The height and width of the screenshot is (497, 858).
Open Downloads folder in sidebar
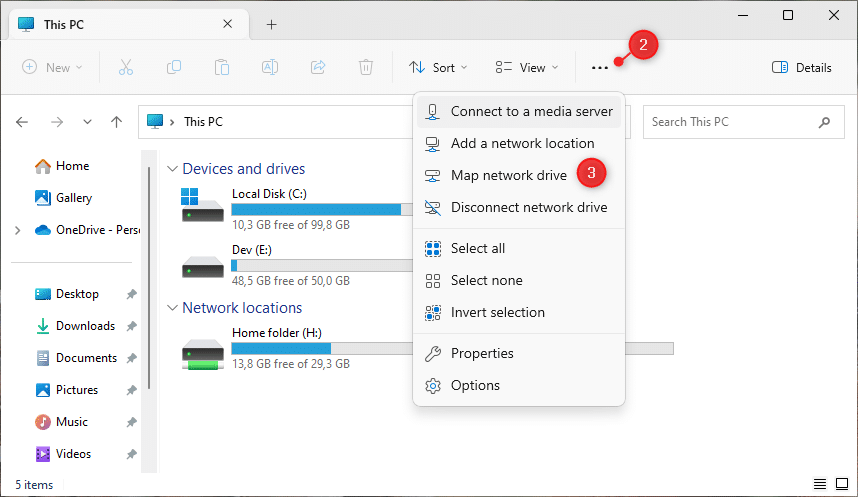point(85,326)
